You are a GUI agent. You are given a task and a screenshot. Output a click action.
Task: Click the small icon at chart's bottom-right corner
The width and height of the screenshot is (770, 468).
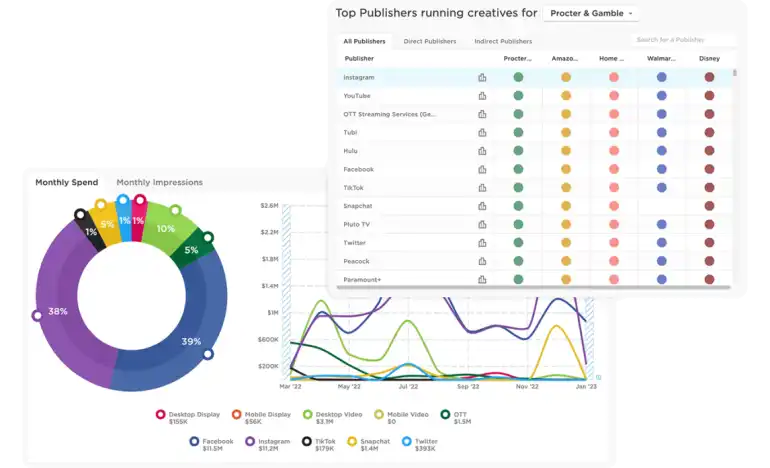(x=598, y=377)
